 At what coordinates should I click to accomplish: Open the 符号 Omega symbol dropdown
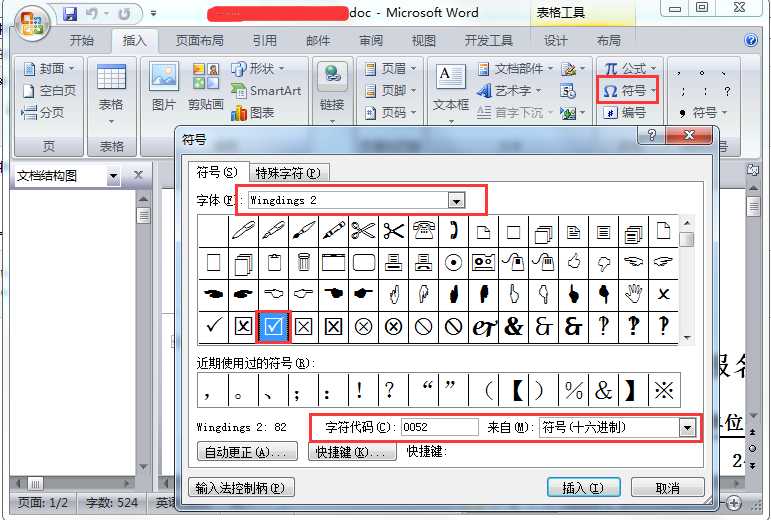click(653, 90)
